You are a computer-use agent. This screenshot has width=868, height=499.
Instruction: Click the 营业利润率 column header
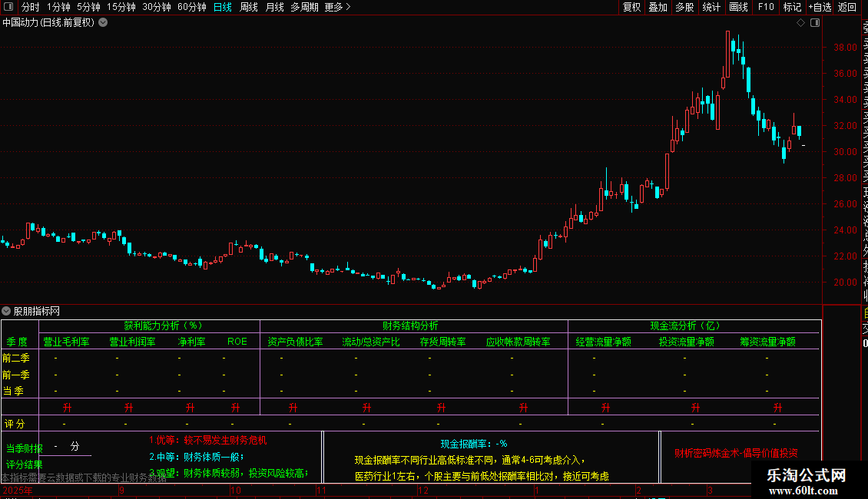pyautogui.click(x=132, y=342)
